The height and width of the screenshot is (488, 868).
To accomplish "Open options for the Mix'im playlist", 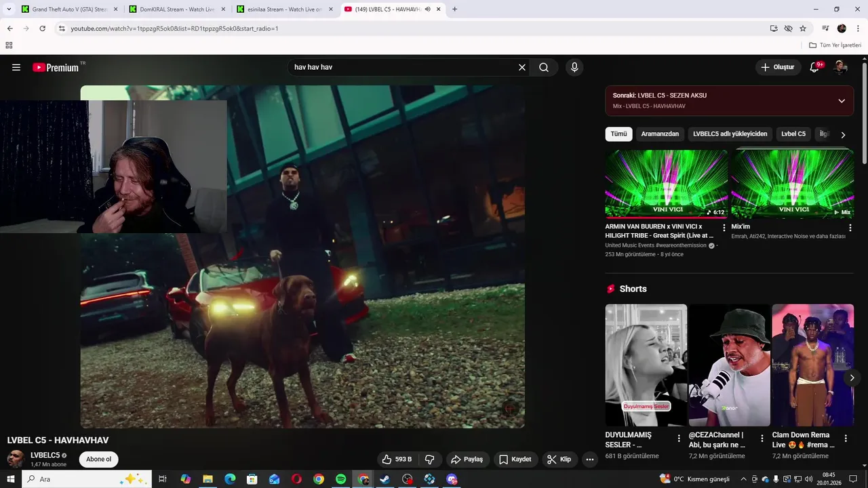I will (850, 228).
